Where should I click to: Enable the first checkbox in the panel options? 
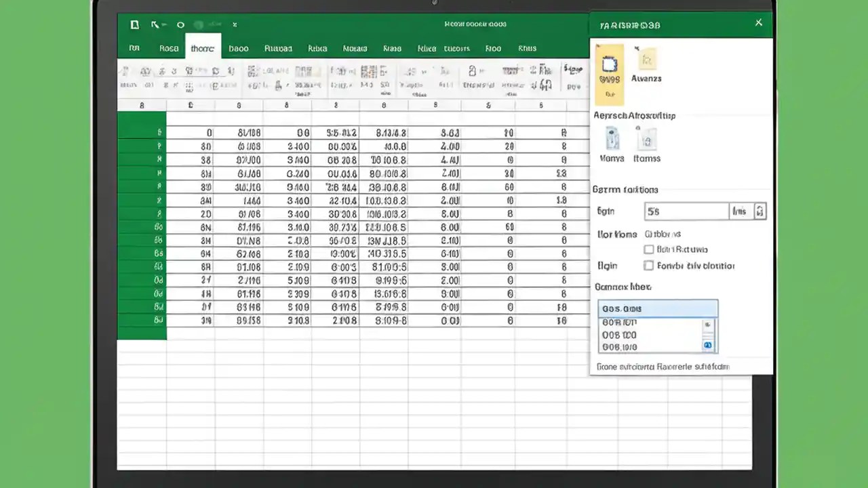coord(649,249)
